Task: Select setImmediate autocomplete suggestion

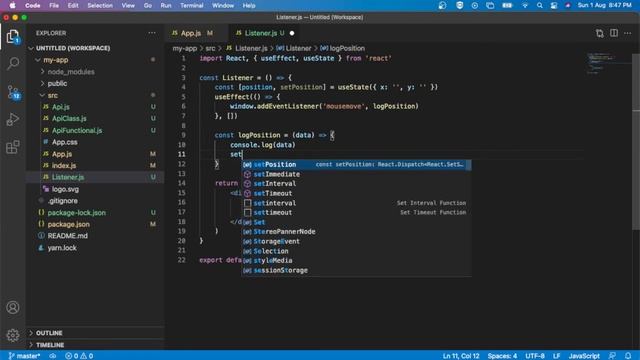Action: (x=356, y=174)
